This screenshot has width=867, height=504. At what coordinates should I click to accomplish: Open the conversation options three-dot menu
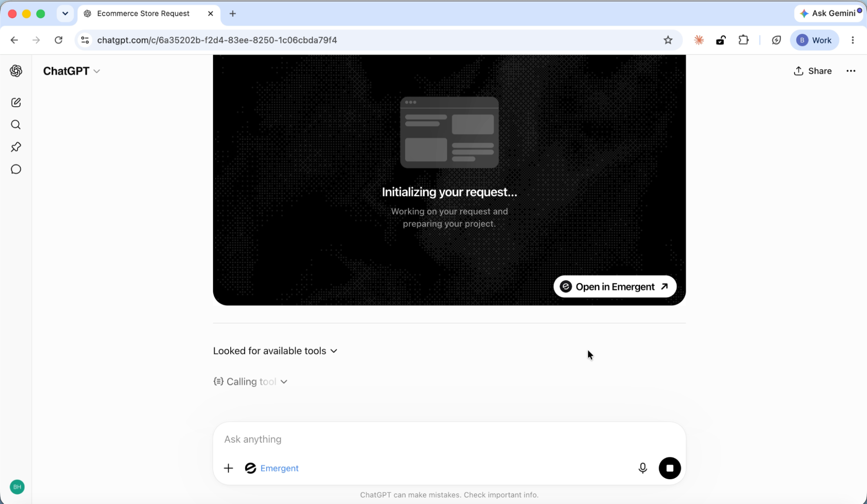point(851,71)
